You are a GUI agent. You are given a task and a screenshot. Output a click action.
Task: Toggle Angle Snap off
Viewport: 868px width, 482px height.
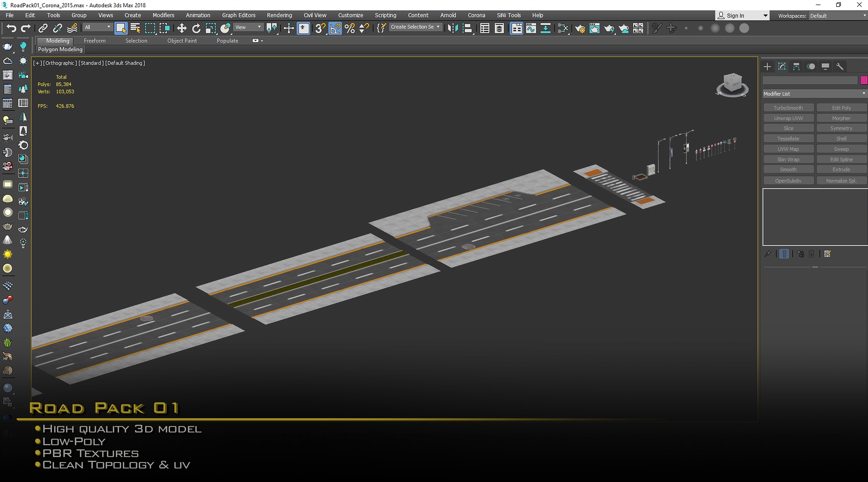click(335, 28)
